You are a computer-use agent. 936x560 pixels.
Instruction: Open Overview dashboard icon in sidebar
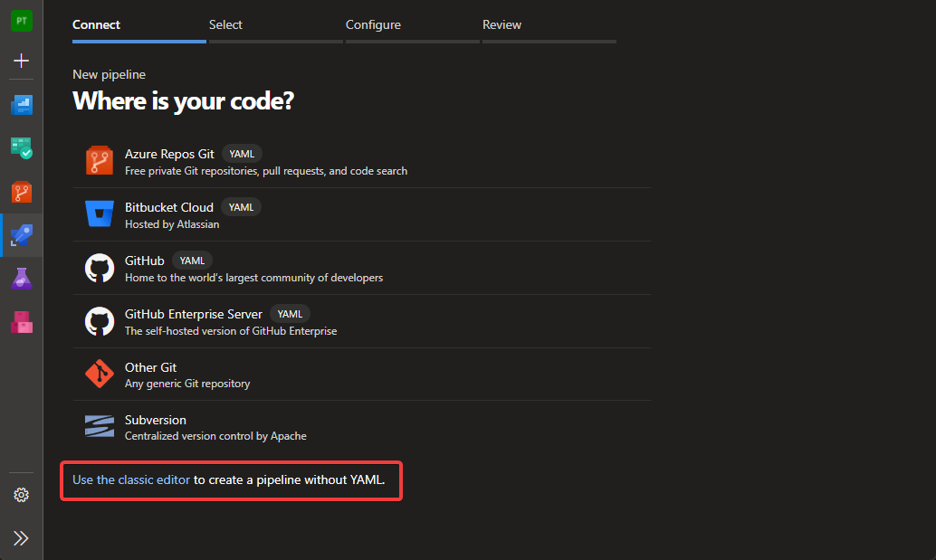[22, 105]
